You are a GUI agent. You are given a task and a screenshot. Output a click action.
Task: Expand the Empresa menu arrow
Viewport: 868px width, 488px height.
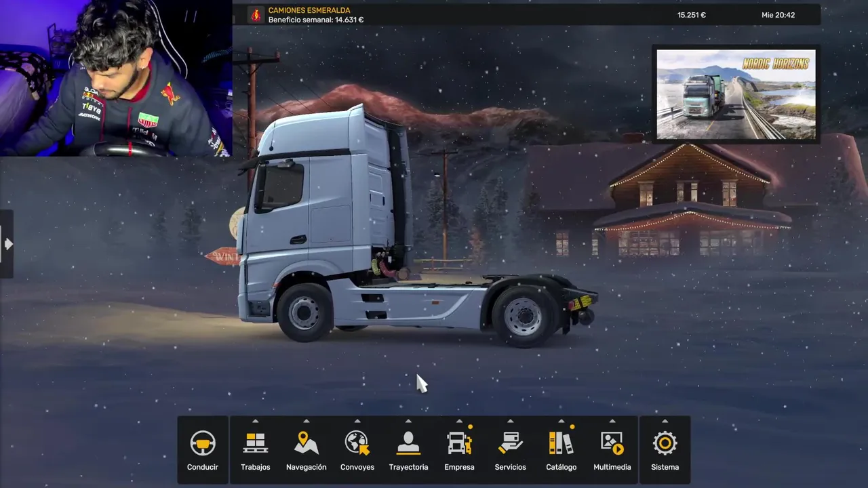point(459,421)
